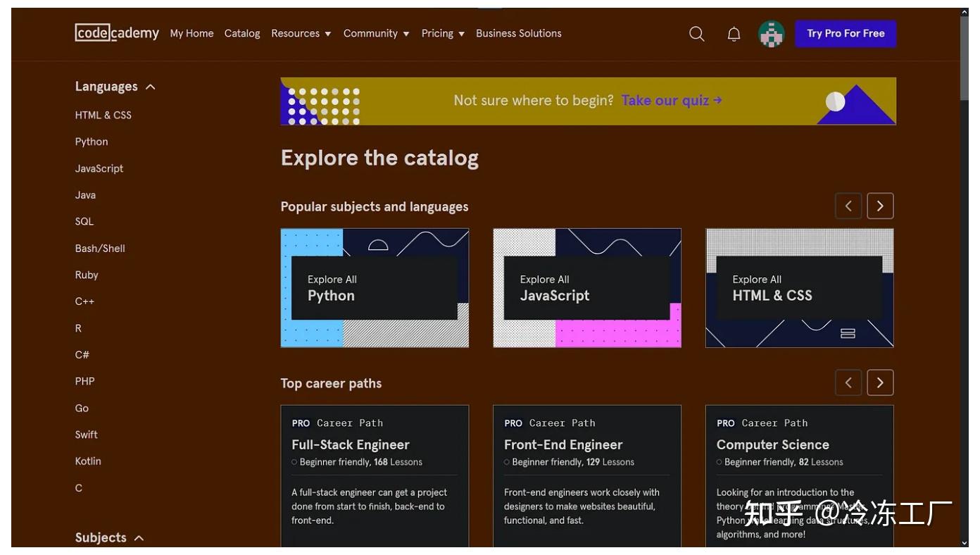
Task: Select JavaScript in the Languages list
Action: (99, 168)
